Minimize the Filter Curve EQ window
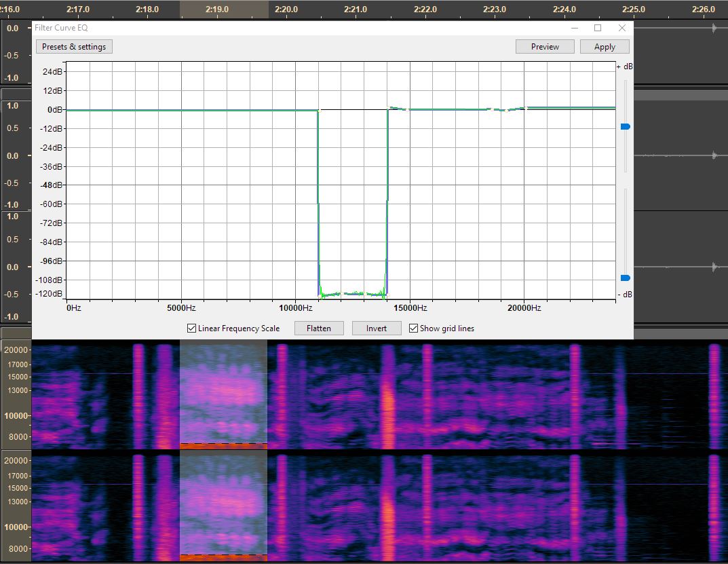728x564 pixels. (574, 28)
